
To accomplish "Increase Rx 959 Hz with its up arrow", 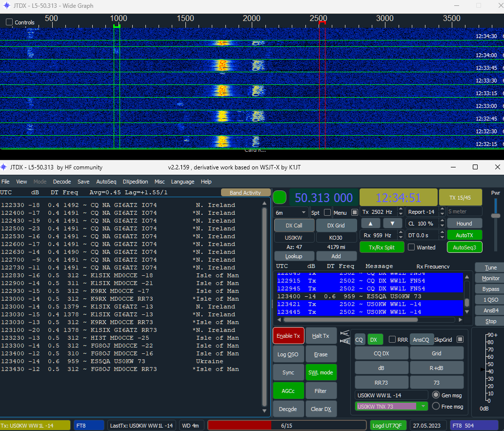I will coord(400,233).
